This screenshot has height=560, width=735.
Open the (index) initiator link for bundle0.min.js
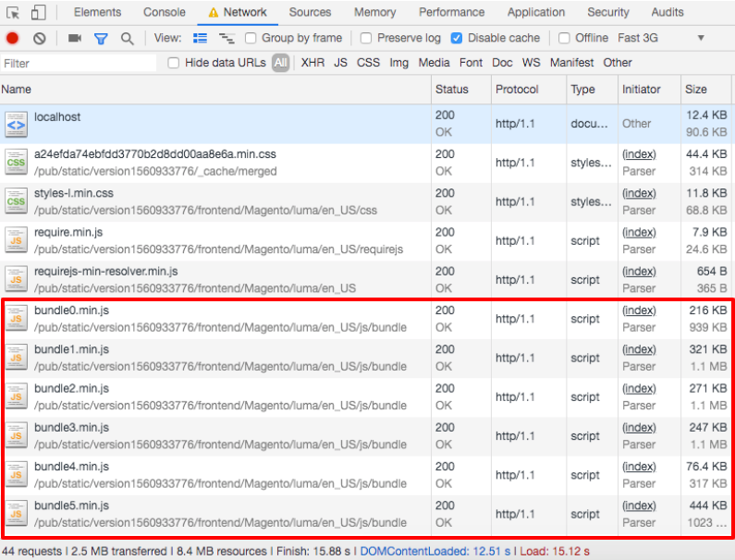(x=639, y=310)
